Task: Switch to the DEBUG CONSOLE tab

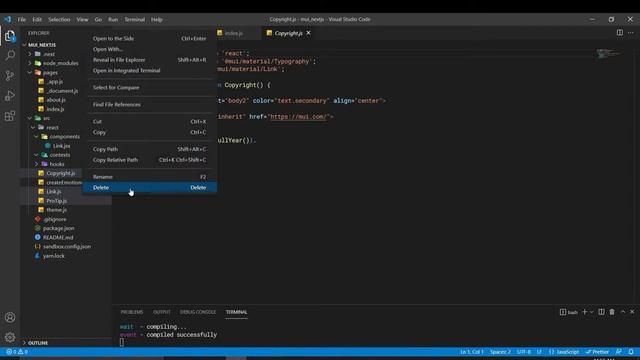Action: pos(198,312)
